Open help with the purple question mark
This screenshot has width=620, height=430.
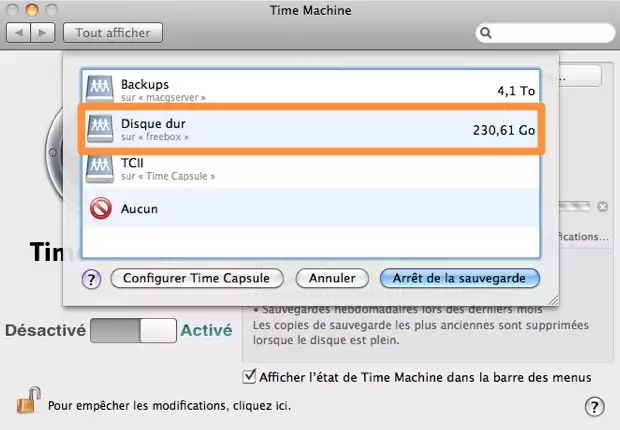(92, 278)
